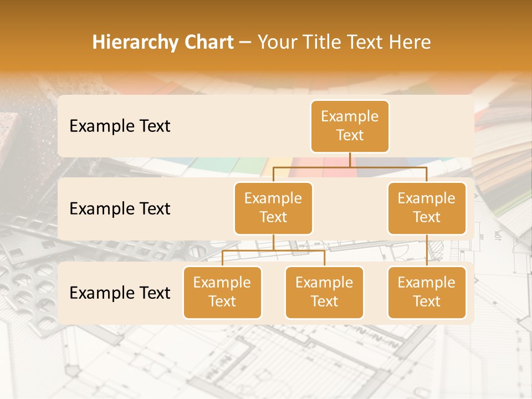Image resolution: width=532 pixels, height=399 pixels.
Task: Click the slide title Hierarchy Chart
Action: coord(163,42)
